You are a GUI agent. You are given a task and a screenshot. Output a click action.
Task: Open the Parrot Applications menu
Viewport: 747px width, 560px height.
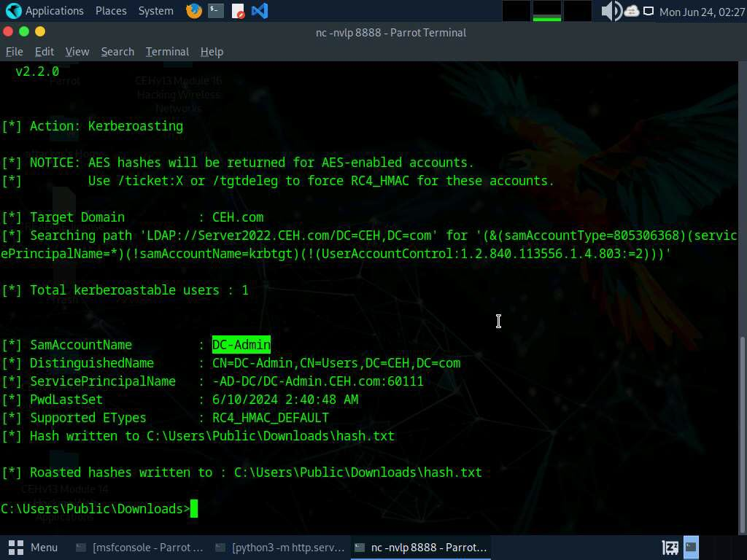[x=45, y=11]
